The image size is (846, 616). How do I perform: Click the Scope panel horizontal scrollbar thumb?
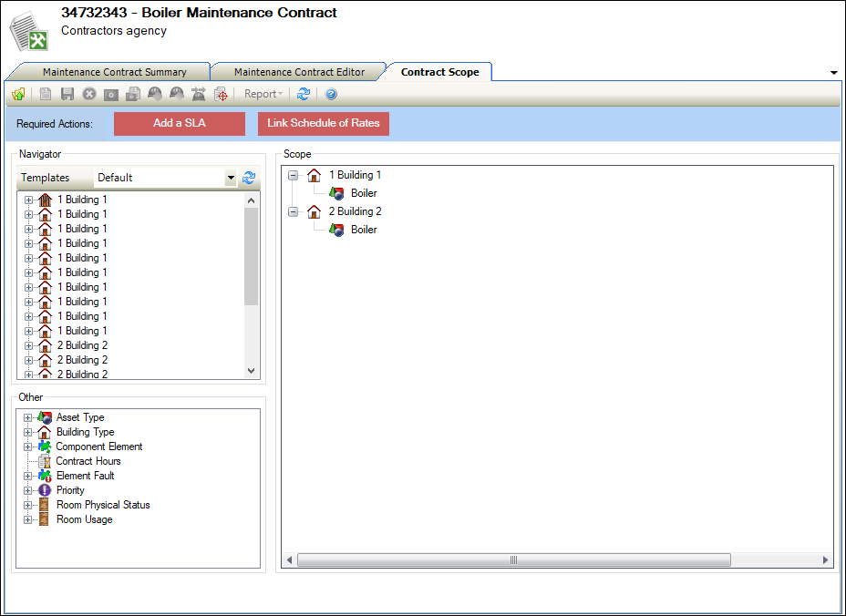click(513, 560)
